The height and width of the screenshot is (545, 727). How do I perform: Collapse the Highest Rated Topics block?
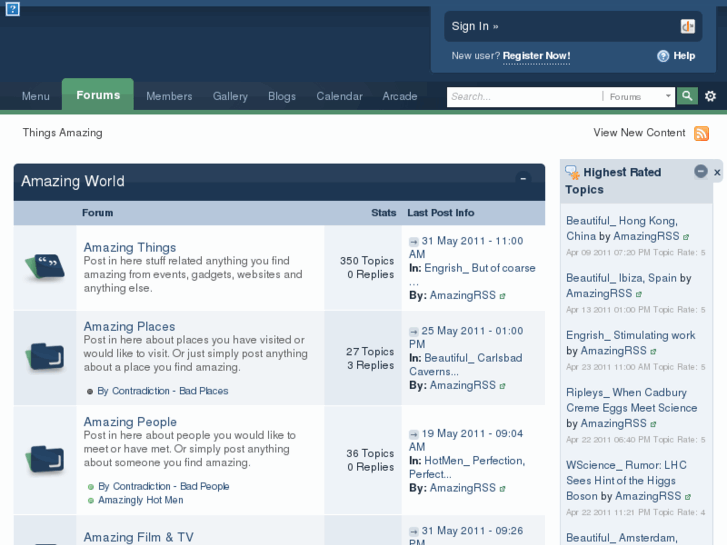coord(701,171)
